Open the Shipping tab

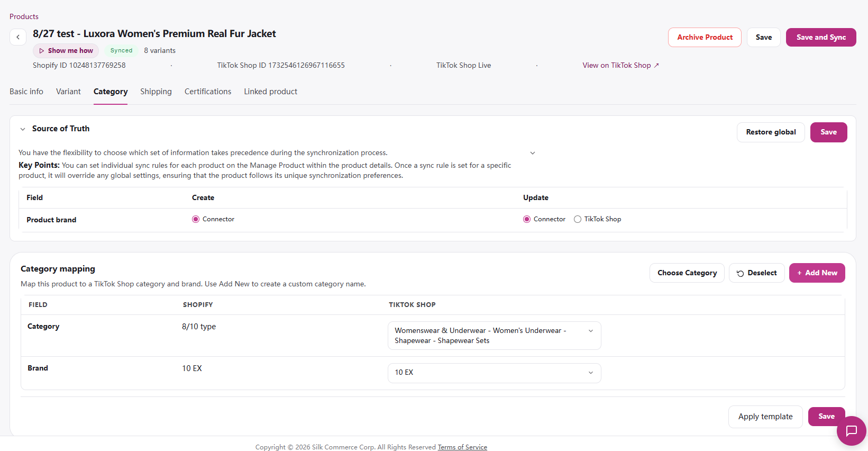(156, 92)
